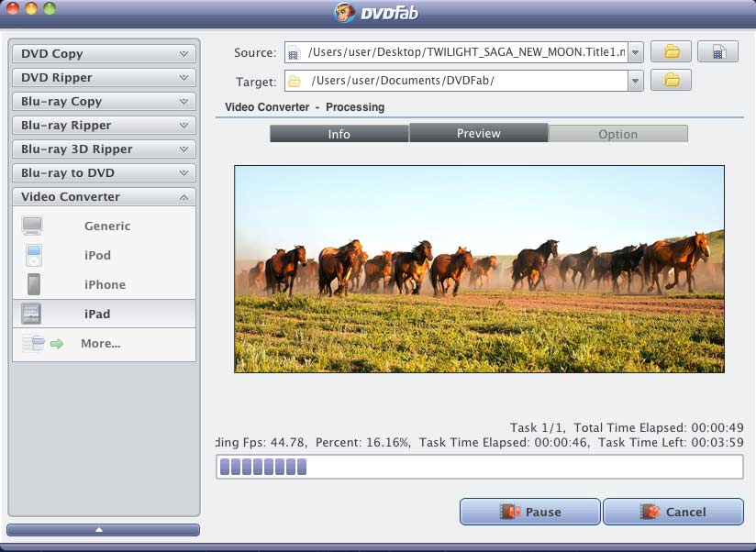756x552 pixels.
Task: Click the horses video preview frame
Action: 479,269
